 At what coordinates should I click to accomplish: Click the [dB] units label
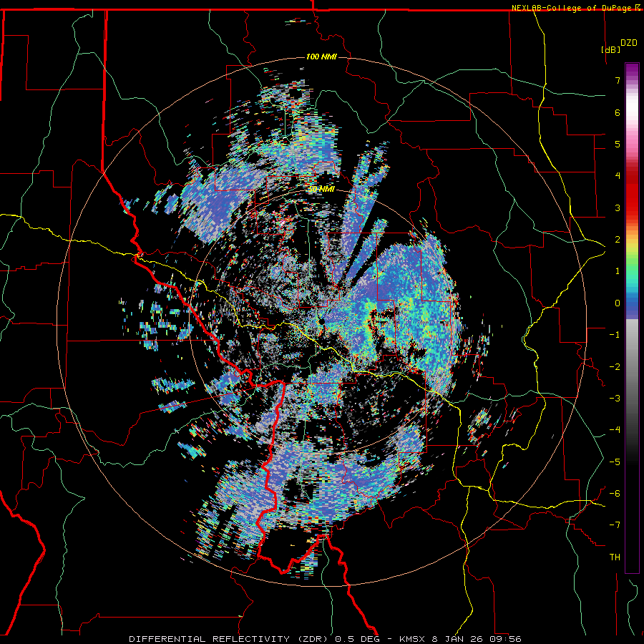610,49
